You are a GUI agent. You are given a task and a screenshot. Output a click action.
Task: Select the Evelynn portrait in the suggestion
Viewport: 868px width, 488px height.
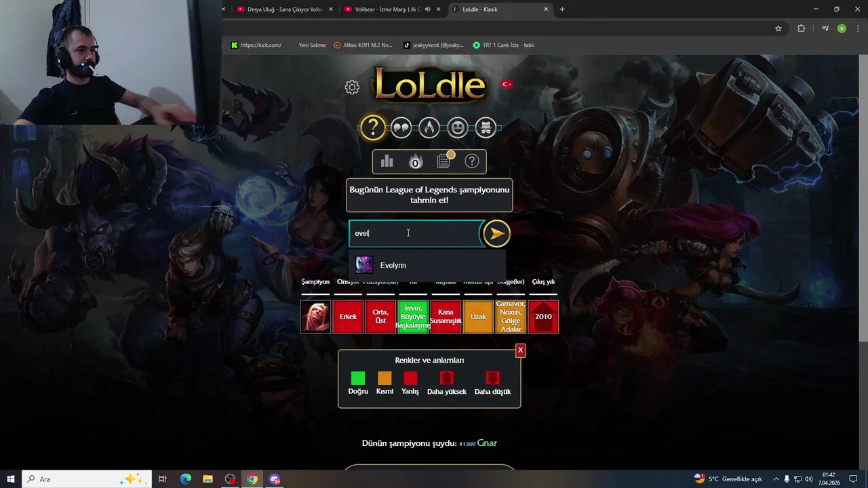[364, 265]
